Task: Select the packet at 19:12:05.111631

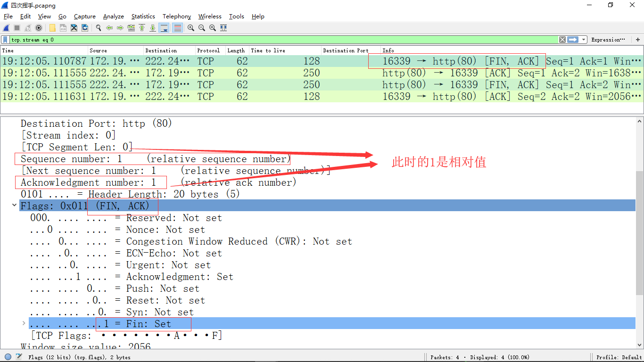Action: 322,97
